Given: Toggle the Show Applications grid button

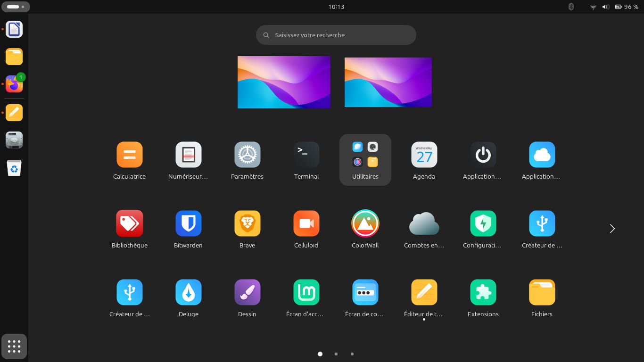Looking at the screenshot, I should 14,346.
